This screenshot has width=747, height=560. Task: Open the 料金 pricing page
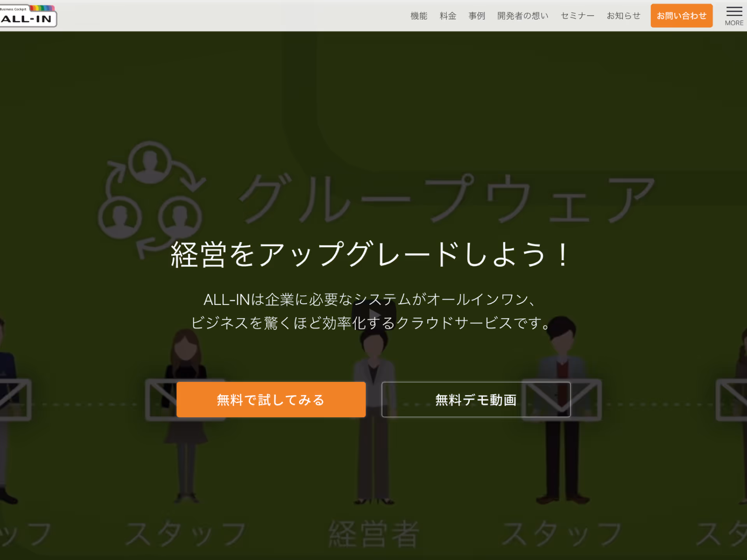pos(448,16)
